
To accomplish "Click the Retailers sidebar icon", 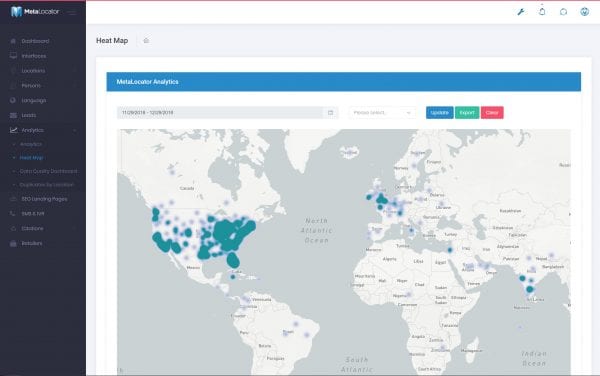I will 13,243.
